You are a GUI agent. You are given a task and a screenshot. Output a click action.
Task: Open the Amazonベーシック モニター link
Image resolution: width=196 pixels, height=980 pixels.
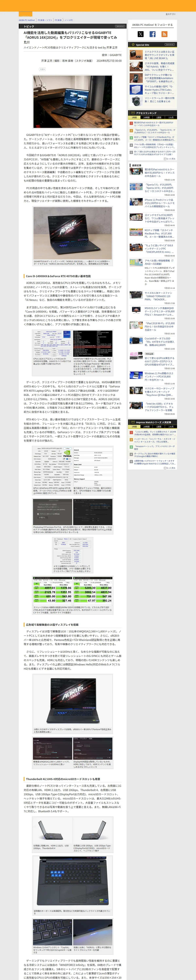pos(154,448)
